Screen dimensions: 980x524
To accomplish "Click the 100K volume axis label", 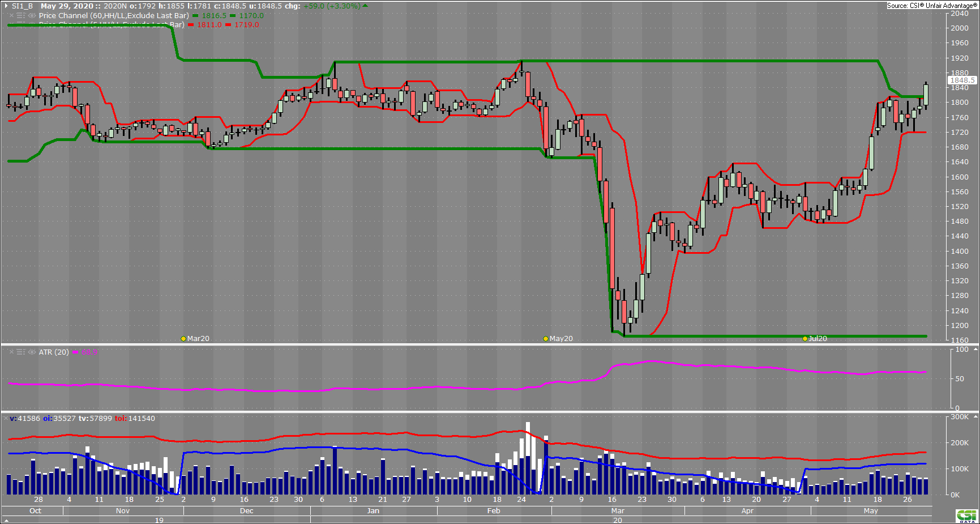I will (960, 469).
